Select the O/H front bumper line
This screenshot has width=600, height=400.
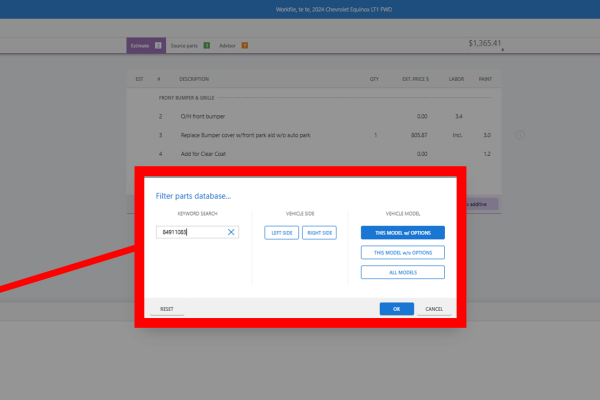(314, 116)
